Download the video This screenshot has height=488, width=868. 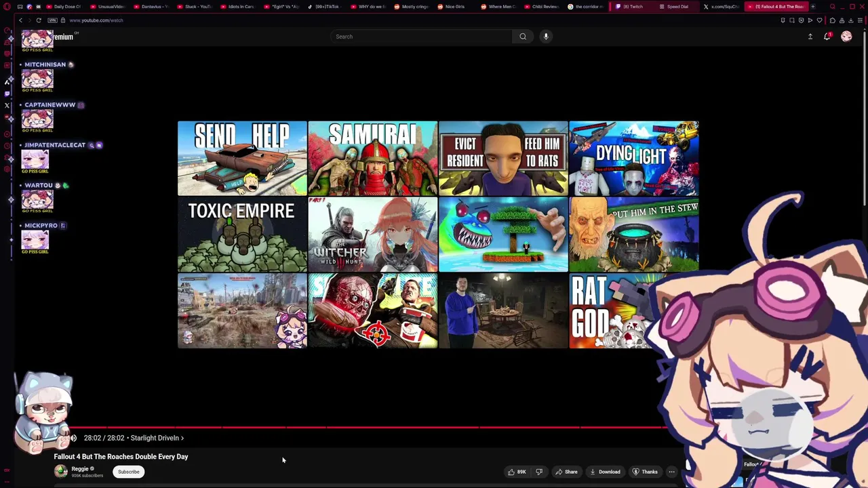tap(605, 472)
